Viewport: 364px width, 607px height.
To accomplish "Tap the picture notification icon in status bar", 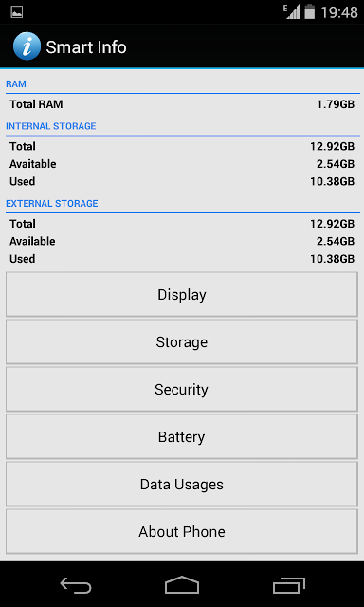I will [17, 12].
